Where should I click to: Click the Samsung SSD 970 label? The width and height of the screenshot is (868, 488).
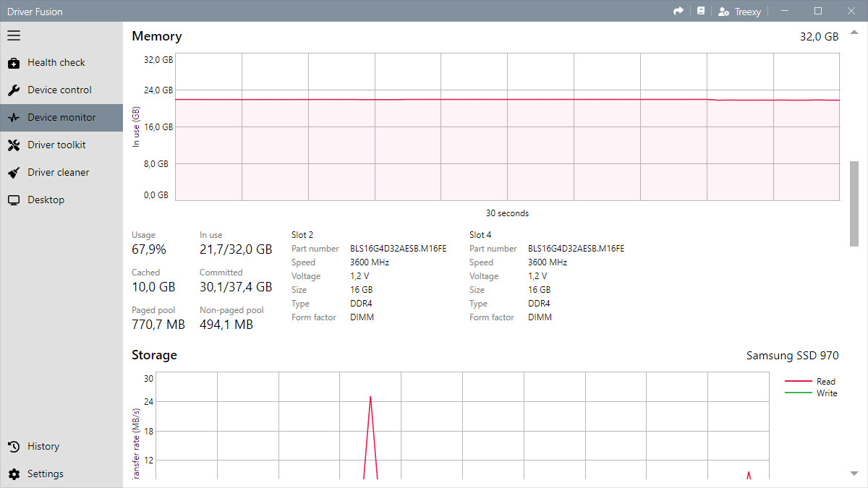click(x=793, y=356)
